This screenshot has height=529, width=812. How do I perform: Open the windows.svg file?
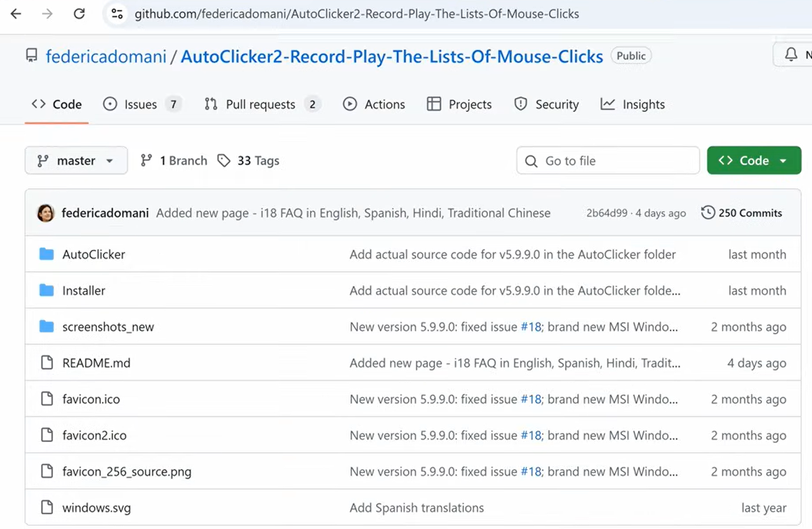96,508
